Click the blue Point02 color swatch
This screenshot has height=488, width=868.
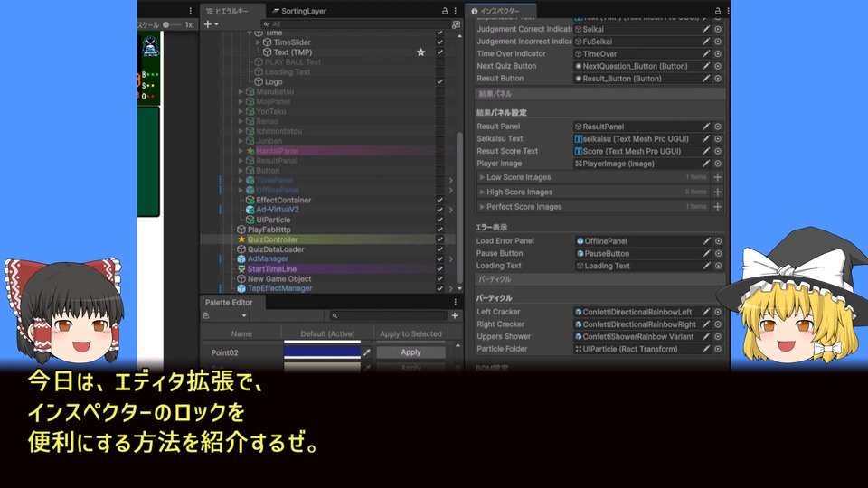[322, 352]
